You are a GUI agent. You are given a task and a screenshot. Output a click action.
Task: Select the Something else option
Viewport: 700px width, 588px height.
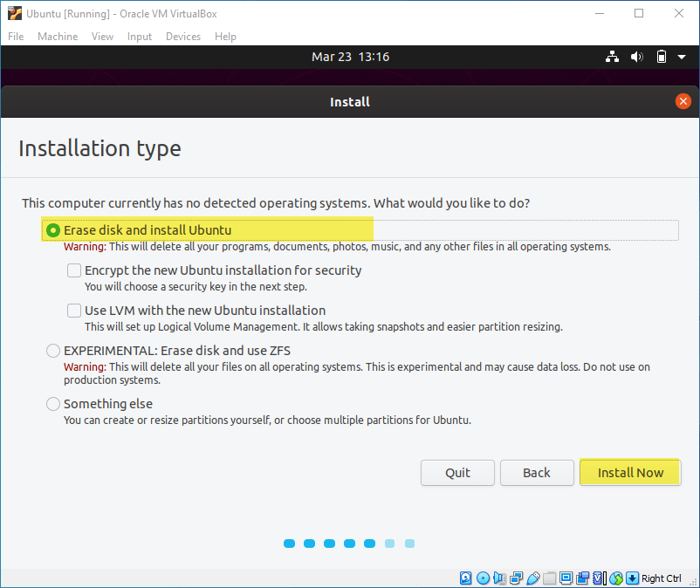pyautogui.click(x=53, y=404)
